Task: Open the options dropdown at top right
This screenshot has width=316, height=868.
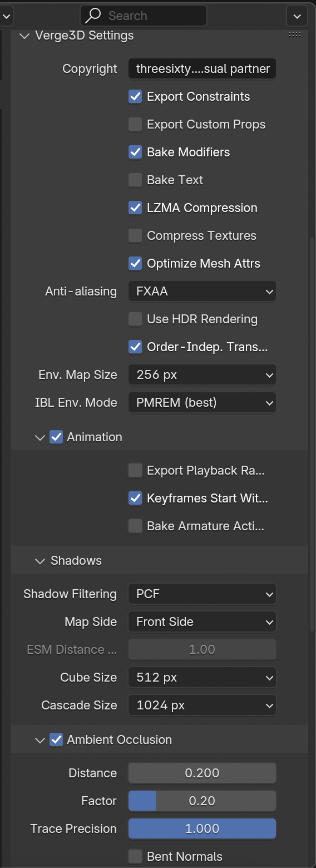Action: [297, 16]
